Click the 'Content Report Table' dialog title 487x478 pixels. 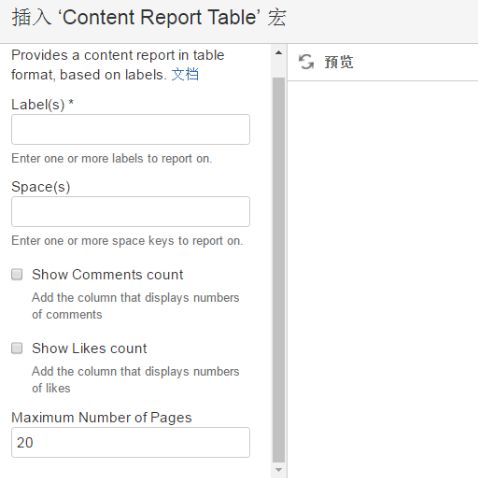click(x=149, y=17)
